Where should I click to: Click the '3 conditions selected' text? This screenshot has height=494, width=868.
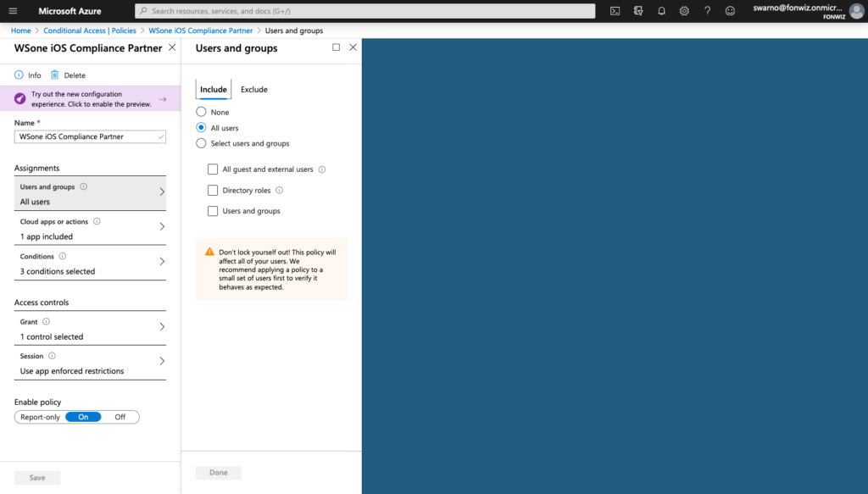(x=58, y=271)
